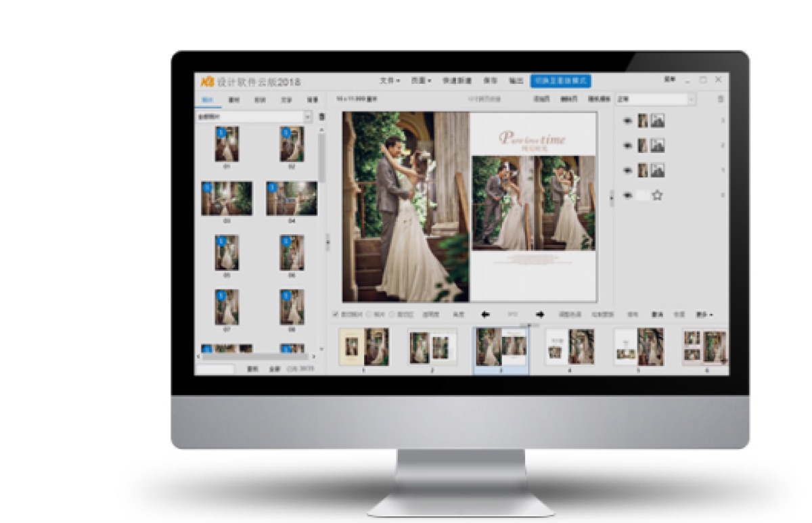Click the orange app logo in the title bar
The width and height of the screenshot is (812, 523).
(206, 82)
